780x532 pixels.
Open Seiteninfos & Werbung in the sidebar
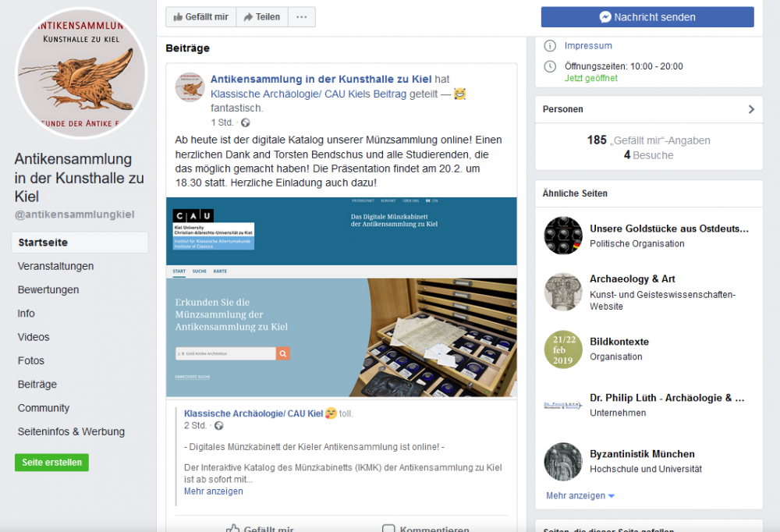[71, 431]
